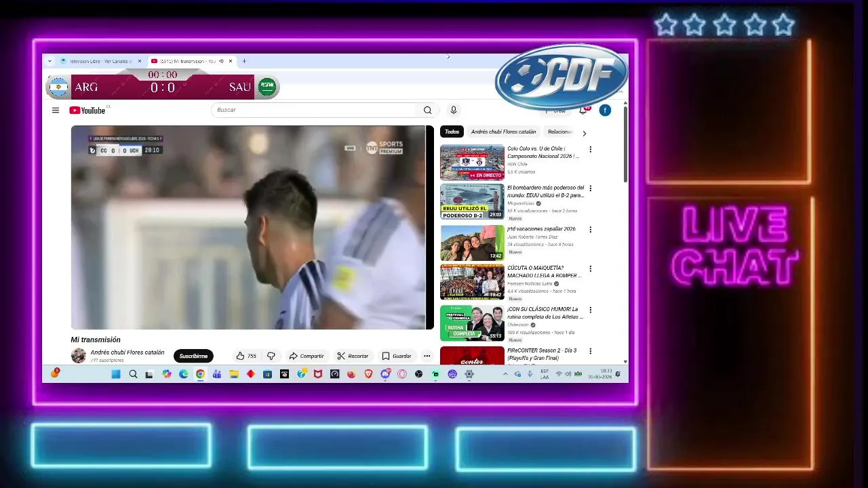The width and height of the screenshot is (868, 488).
Task: Open options for El bombardero más poderoso video
Action: [x=591, y=189]
